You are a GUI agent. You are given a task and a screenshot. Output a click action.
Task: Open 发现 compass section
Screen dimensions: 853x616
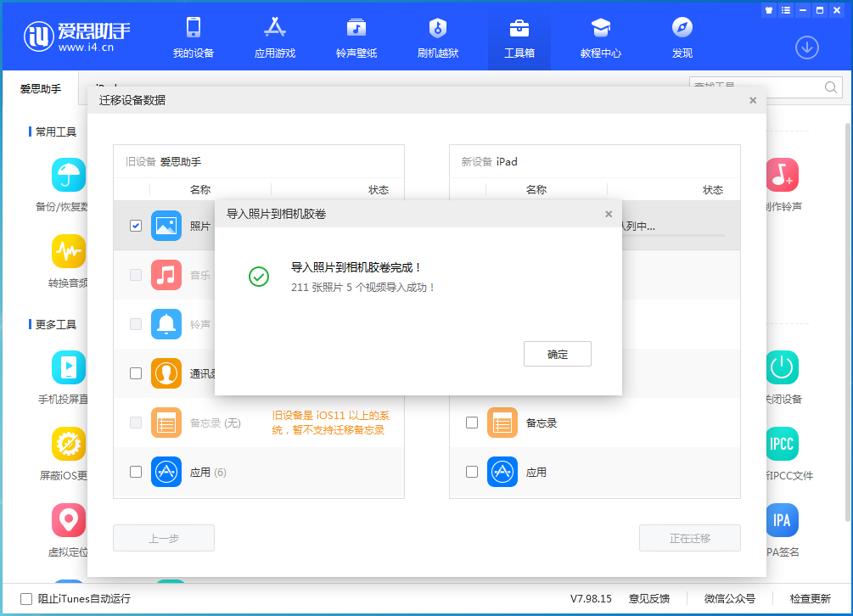tap(682, 38)
